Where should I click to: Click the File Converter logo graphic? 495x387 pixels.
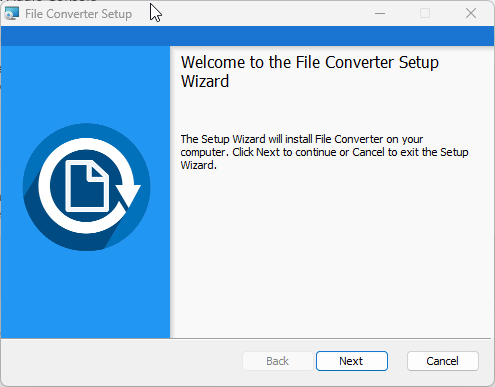click(86, 187)
